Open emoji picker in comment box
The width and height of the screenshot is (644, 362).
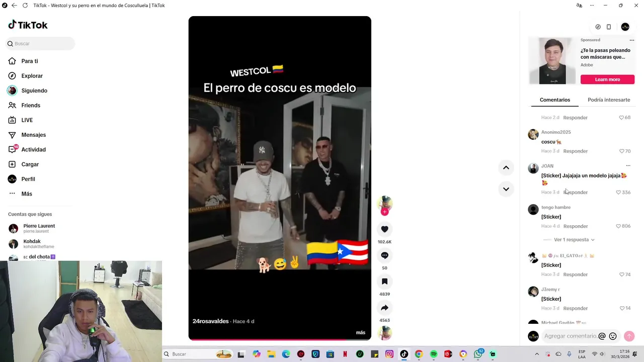click(613, 336)
